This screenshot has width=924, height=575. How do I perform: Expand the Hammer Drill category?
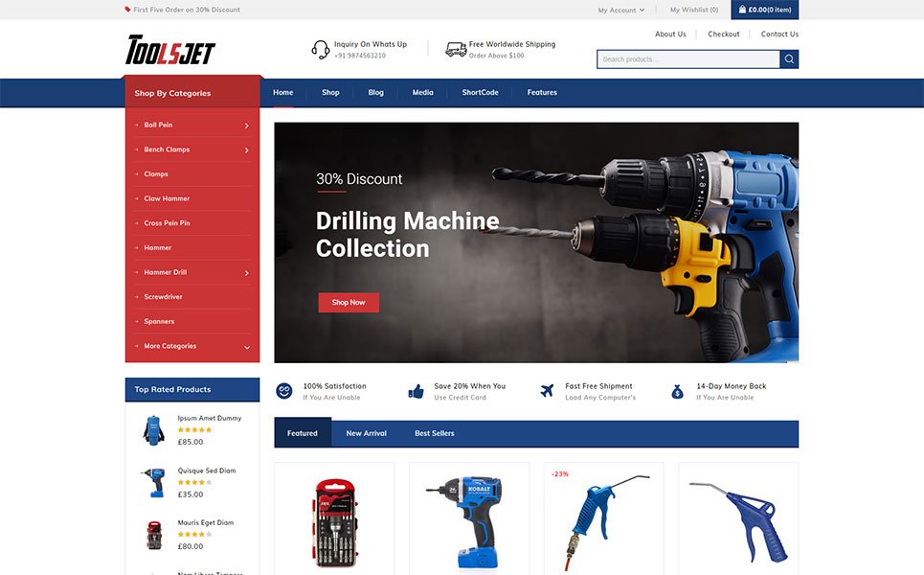coord(246,272)
